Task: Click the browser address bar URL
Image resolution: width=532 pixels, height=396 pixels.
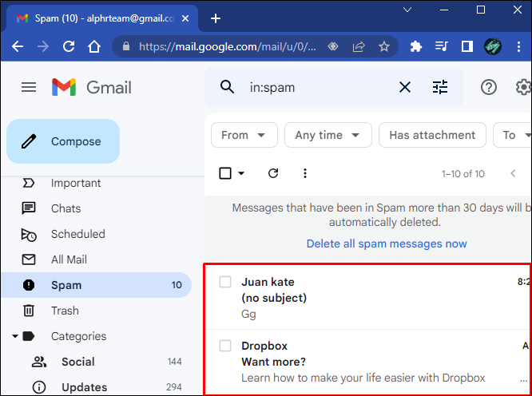Action: pos(228,46)
